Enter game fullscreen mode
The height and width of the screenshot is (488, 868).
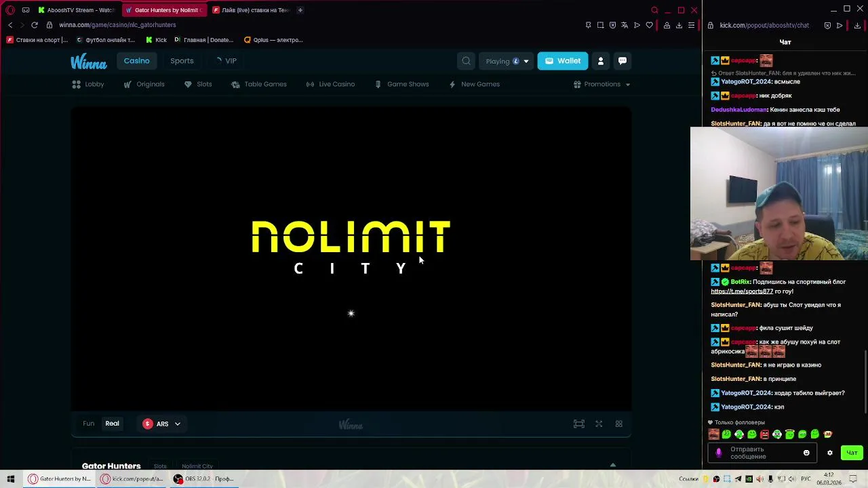coord(599,424)
